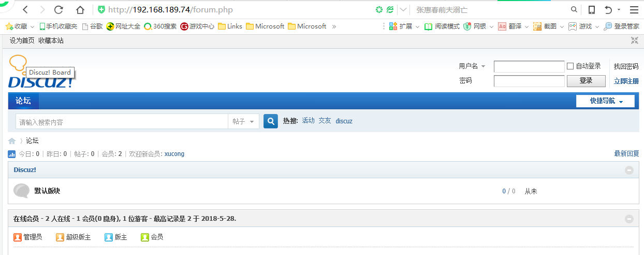Open the 默认版块 speech bubble icon
This screenshot has width=644, height=255.
point(21,191)
